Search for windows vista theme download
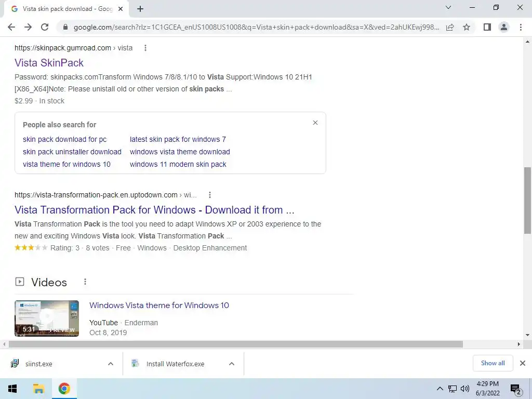 pos(180,152)
